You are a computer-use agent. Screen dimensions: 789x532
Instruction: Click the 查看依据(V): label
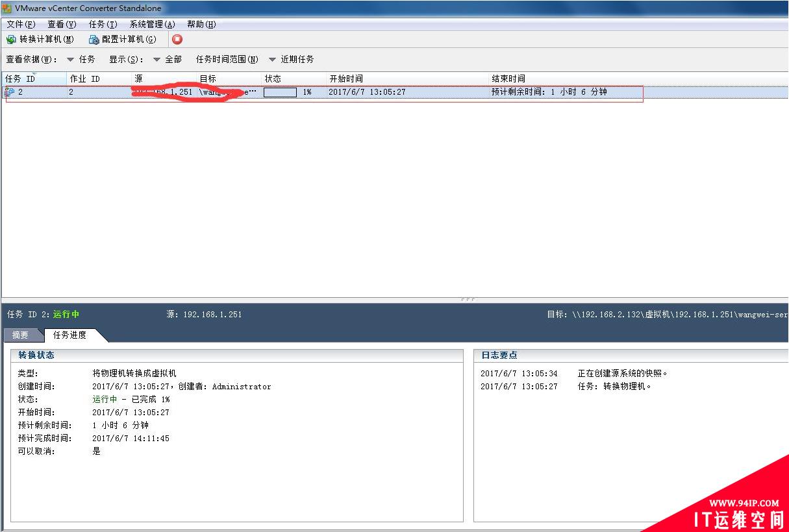pyautogui.click(x=31, y=59)
